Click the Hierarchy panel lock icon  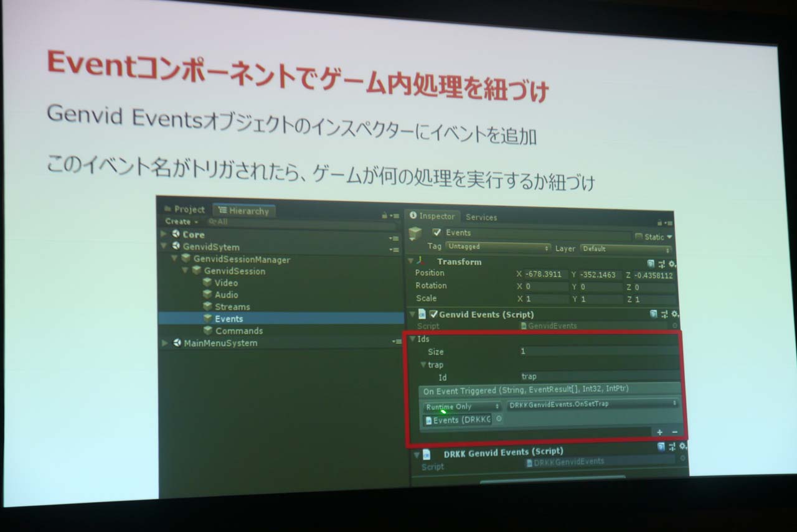(385, 215)
